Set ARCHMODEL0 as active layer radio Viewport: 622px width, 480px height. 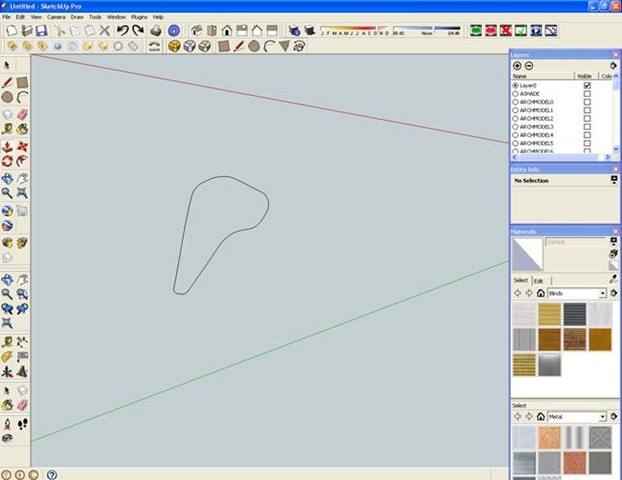click(x=515, y=102)
